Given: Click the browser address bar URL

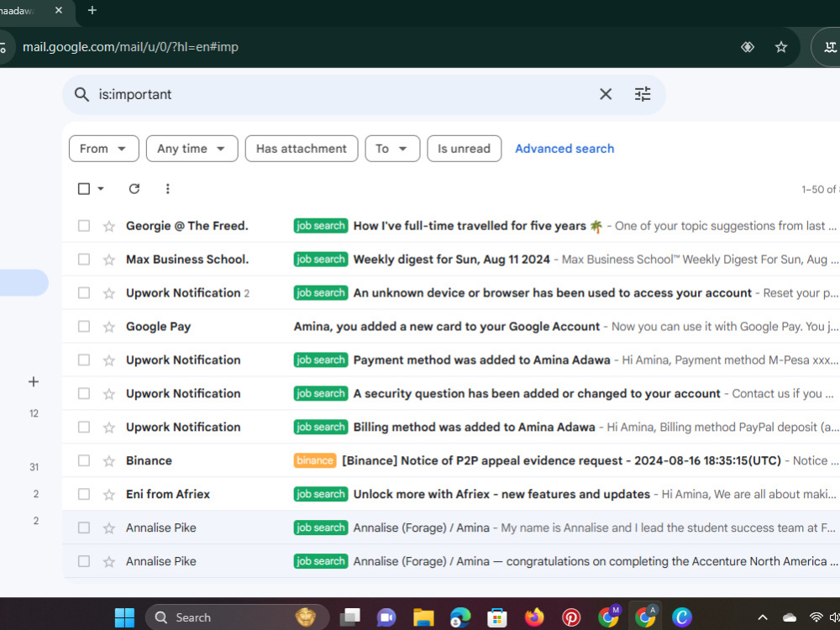Looking at the screenshot, I should pos(130,47).
